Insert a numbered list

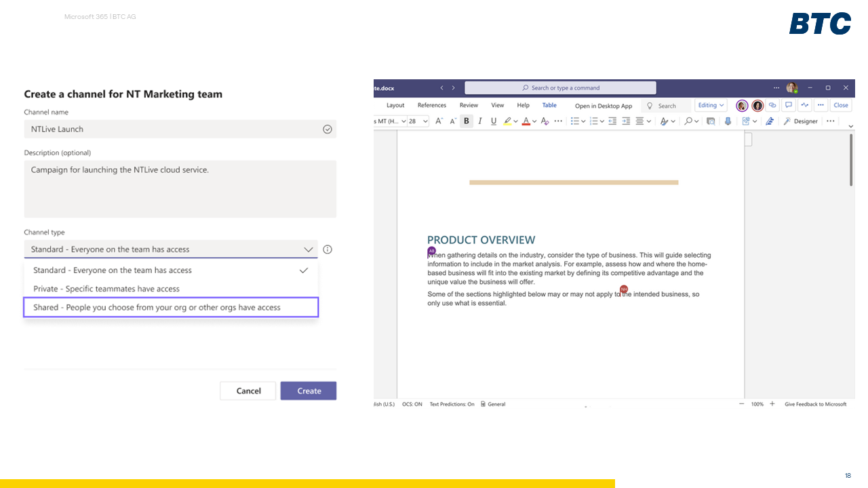[x=593, y=121]
